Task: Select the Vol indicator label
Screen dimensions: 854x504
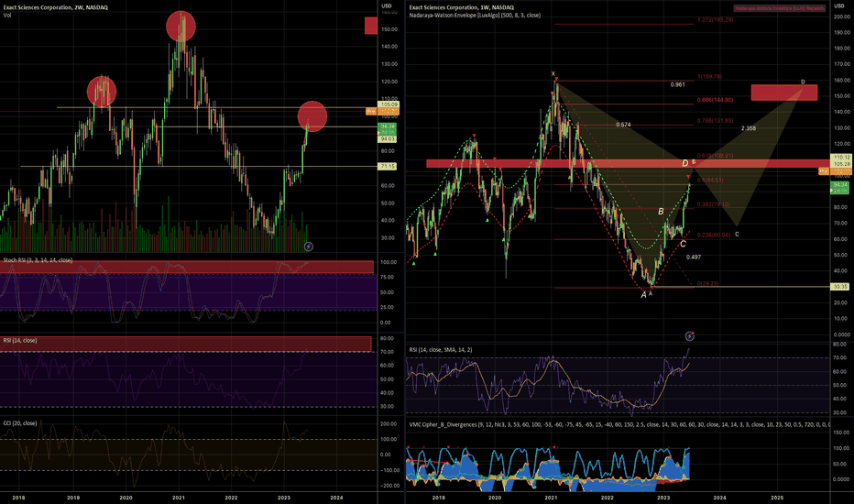Action: click(7, 15)
